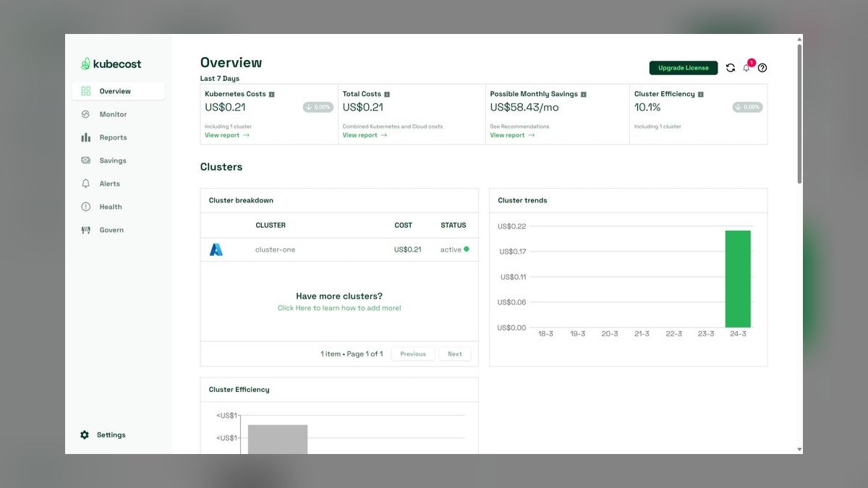Viewport: 868px width, 488px height.
Task: Click the Reports bar chart icon
Action: tap(85, 137)
